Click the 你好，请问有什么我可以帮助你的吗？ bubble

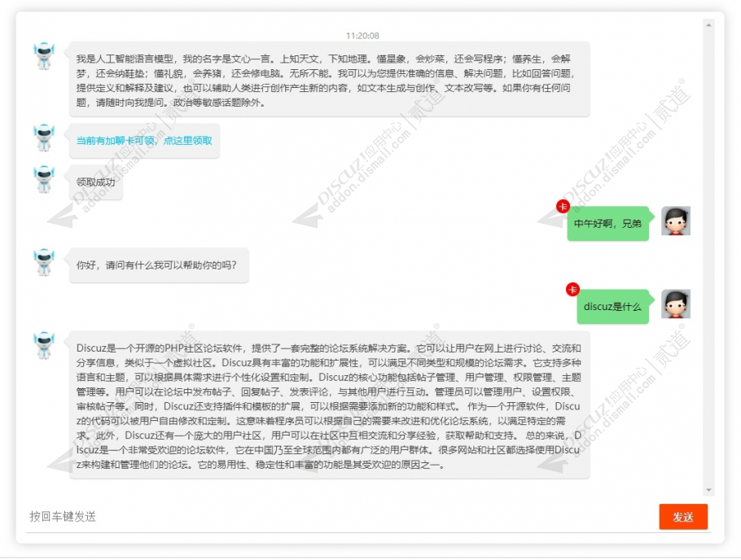click(x=159, y=265)
